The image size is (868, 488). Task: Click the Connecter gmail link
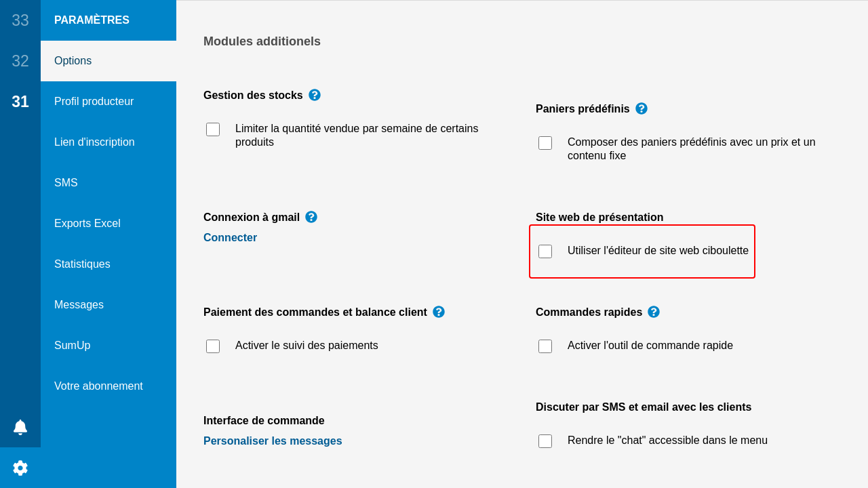(230, 238)
